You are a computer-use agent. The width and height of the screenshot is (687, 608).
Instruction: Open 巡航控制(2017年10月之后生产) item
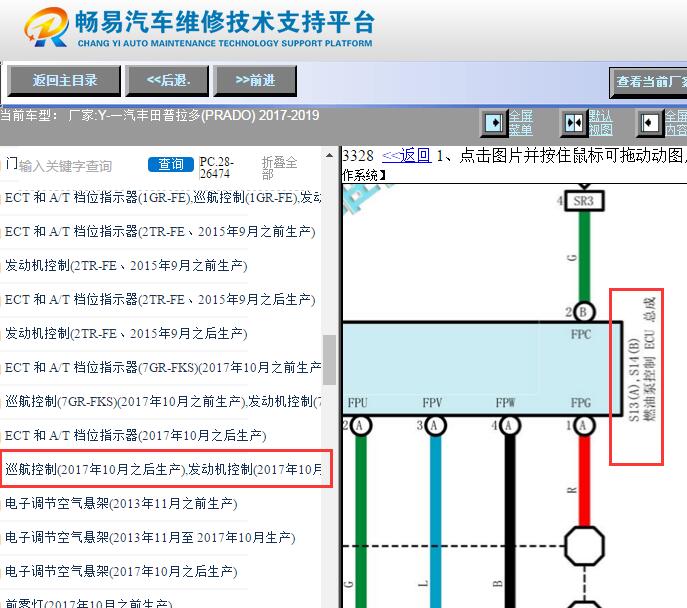(x=163, y=470)
